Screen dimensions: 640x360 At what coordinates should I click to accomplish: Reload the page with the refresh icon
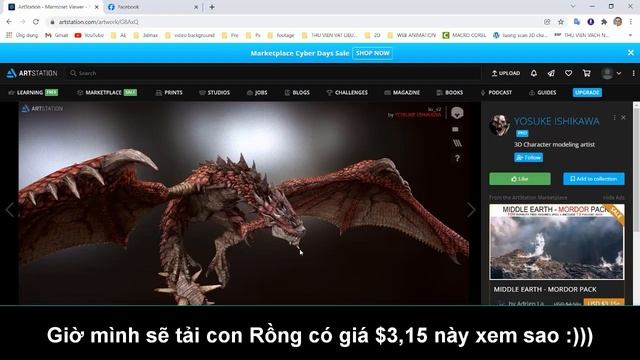click(36, 22)
